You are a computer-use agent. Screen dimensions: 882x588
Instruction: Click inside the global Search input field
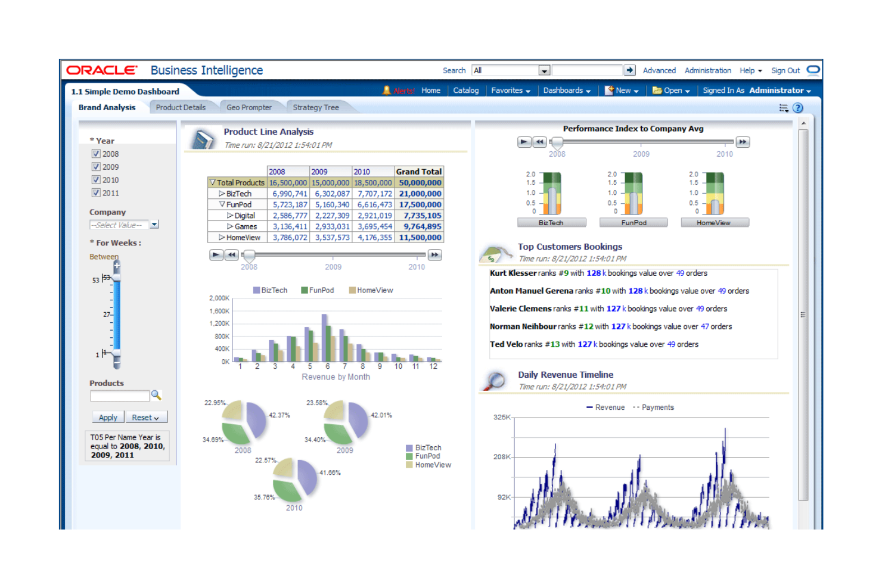tap(587, 70)
